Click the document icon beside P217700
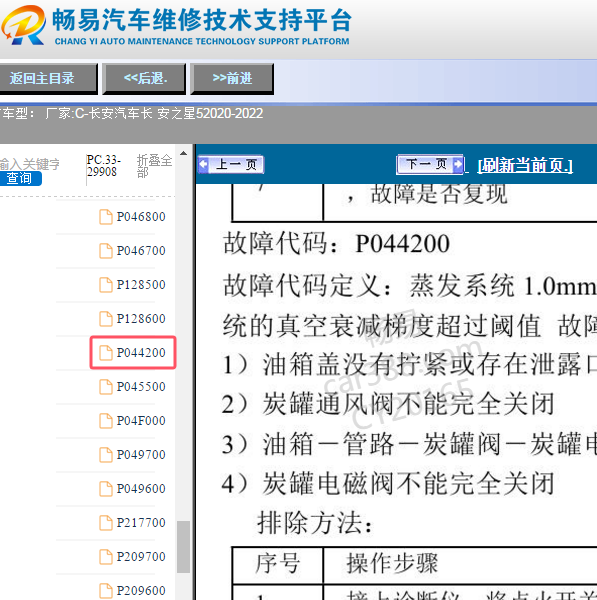Image resolution: width=597 pixels, height=600 pixels. [x=106, y=523]
